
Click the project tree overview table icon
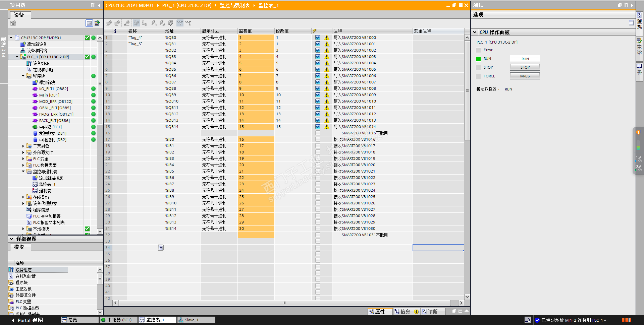tap(89, 23)
